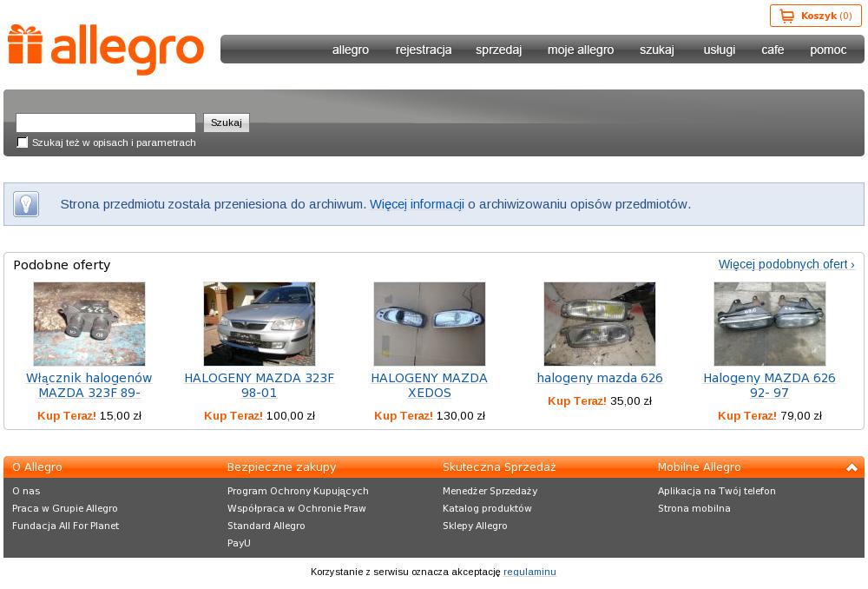Viewport: 868px width, 589px height.
Task: Click the Mobilne Allegro footer heading
Action: [699, 467]
